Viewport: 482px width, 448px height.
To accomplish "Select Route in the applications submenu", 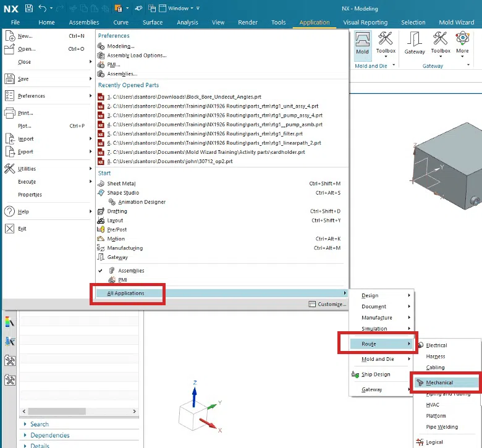I will 381,344.
